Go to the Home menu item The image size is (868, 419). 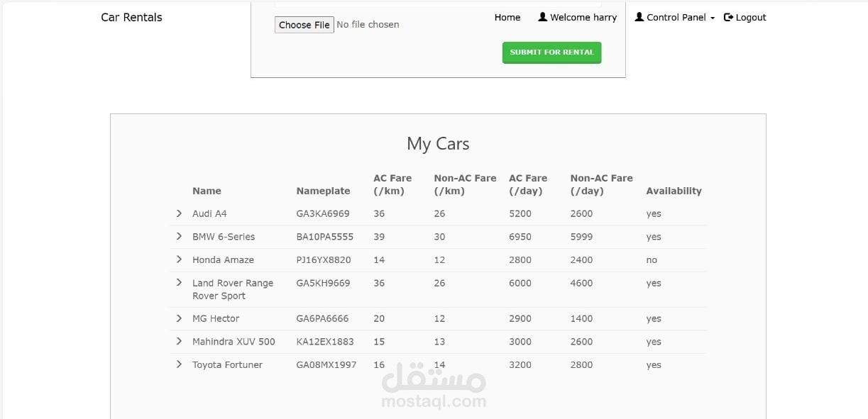[507, 17]
